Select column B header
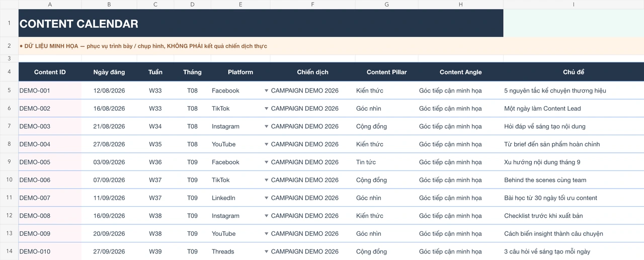Image resolution: width=644 pixels, height=260 pixels. (109, 5)
